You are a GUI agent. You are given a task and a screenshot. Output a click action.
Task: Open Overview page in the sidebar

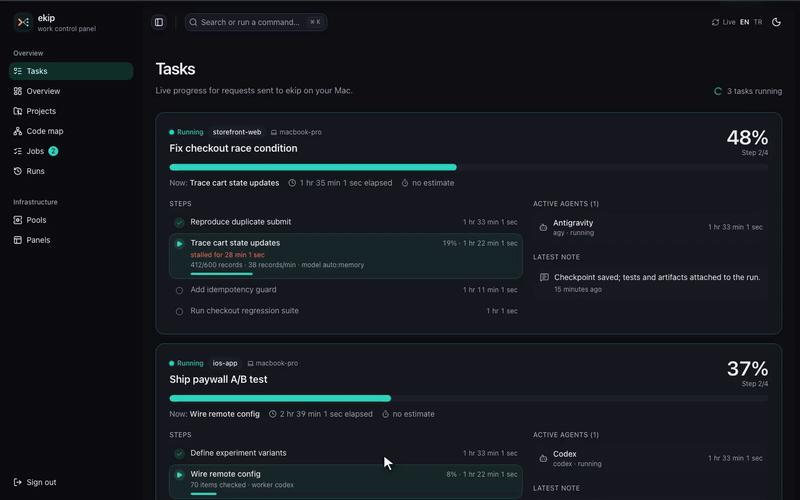coord(71,91)
